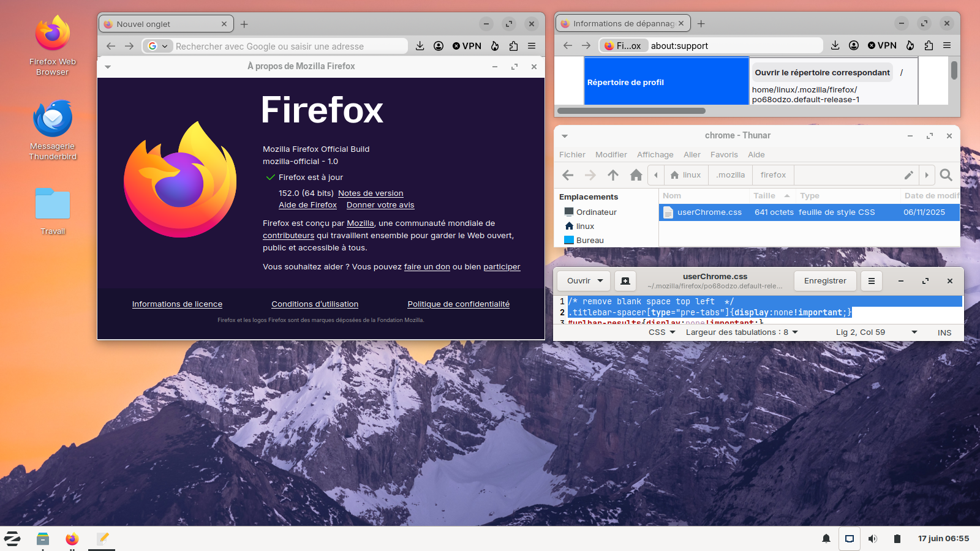
Task: Open the Lig 2, Col 59 dropdown
Action: [x=876, y=332]
